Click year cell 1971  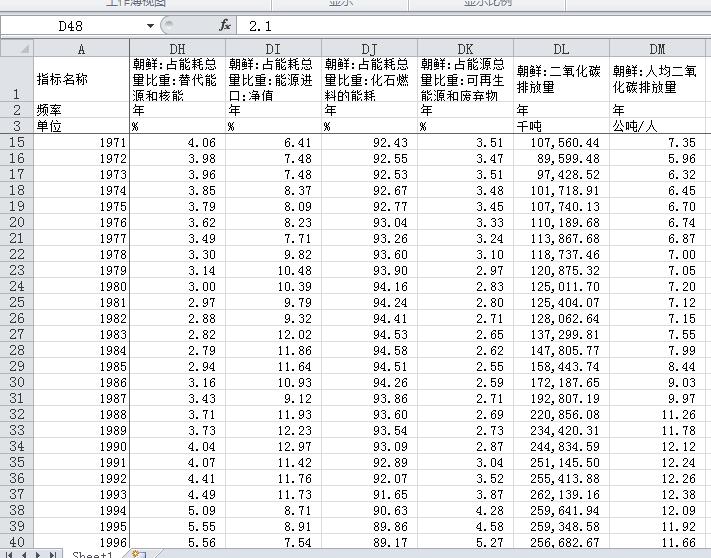82,142
